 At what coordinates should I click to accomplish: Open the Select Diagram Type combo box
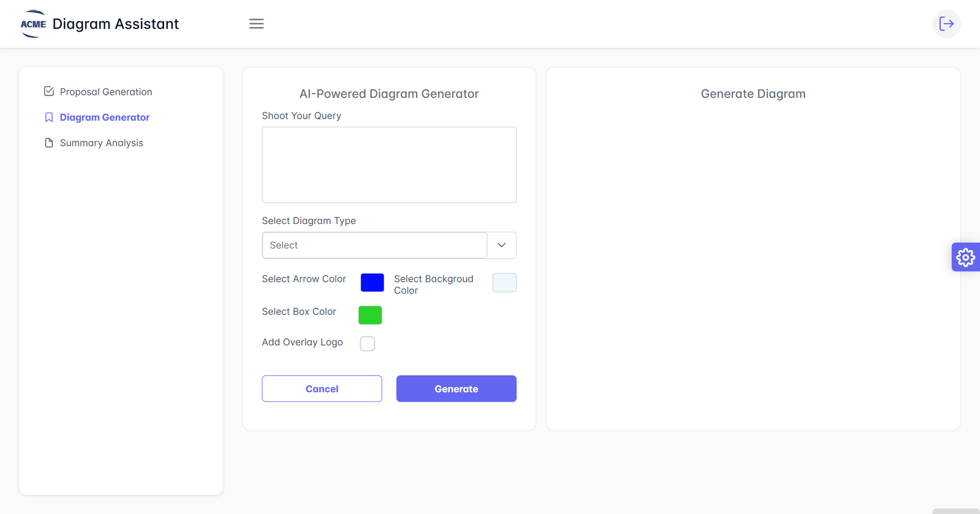[x=374, y=245]
